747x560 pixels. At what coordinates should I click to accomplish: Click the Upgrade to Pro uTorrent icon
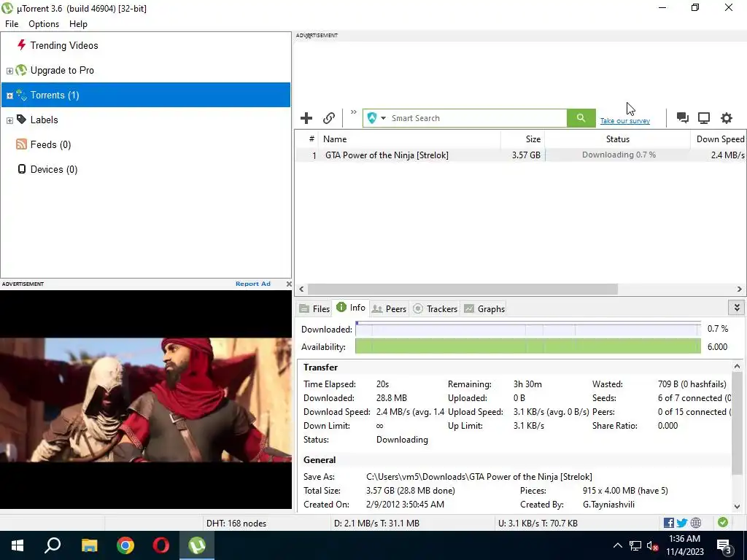coord(21,71)
